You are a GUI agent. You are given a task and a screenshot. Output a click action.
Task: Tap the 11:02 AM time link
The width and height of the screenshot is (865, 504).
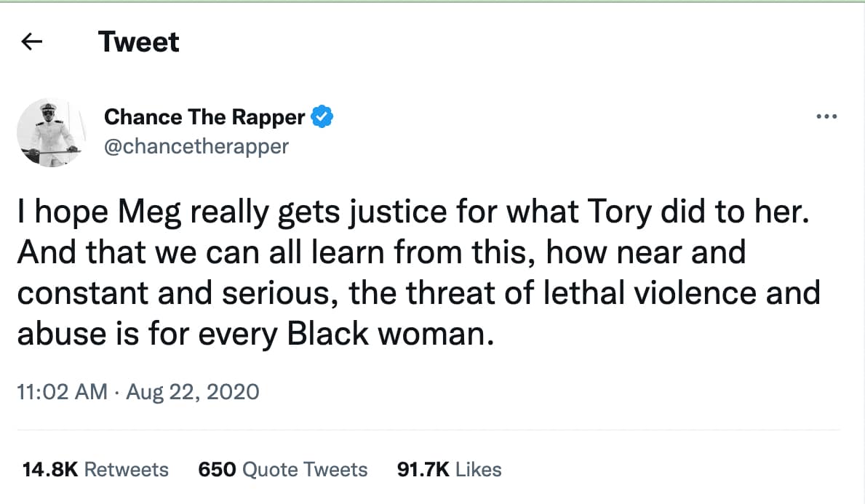63,391
